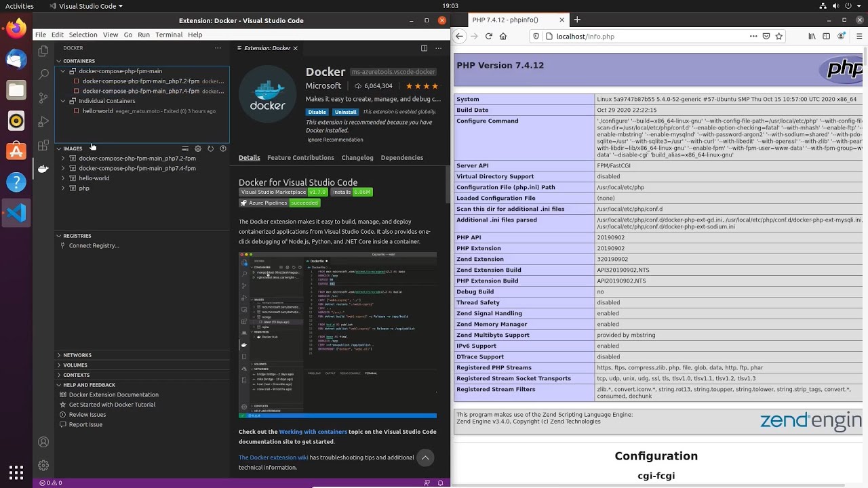Screen dimensions: 868x488
Task: Toggle Firefox sidebar icon
Action: pyautogui.click(x=826, y=36)
